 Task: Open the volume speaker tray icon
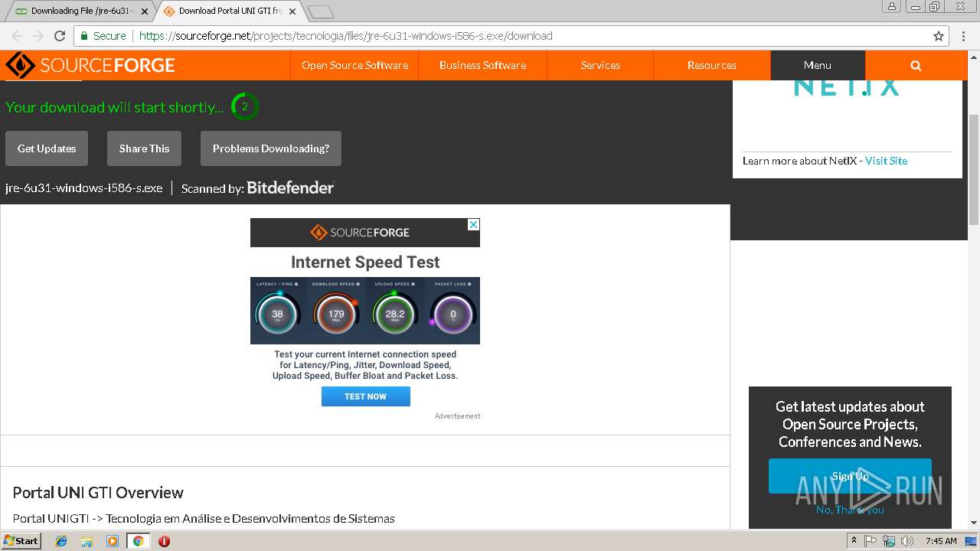tap(907, 541)
